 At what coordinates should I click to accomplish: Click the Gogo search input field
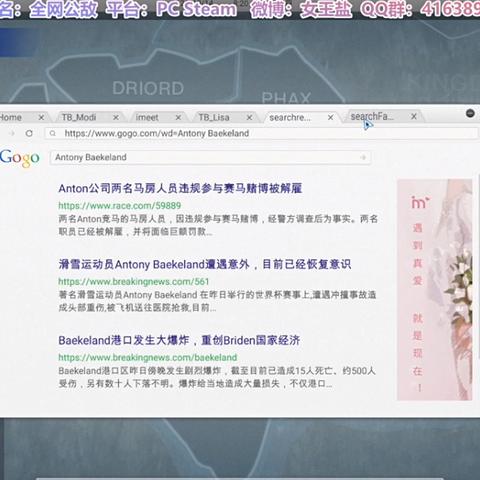(210, 157)
